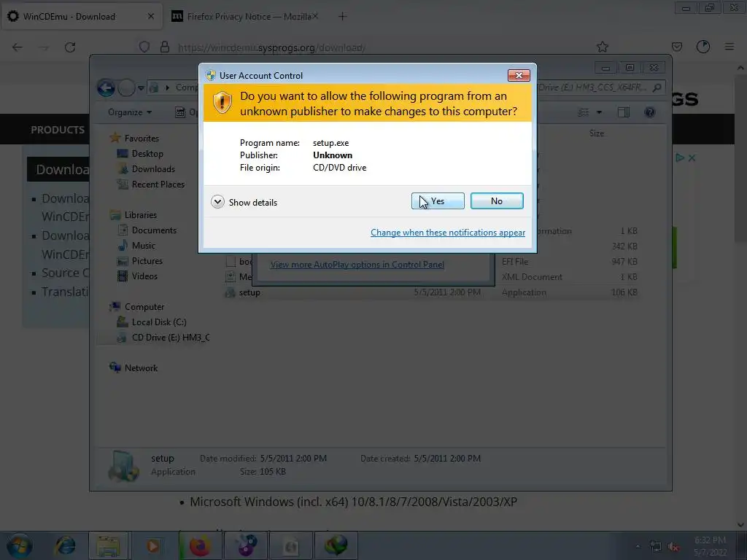Click the site padlock icon
The image size is (747, 560).
point(165,47)
